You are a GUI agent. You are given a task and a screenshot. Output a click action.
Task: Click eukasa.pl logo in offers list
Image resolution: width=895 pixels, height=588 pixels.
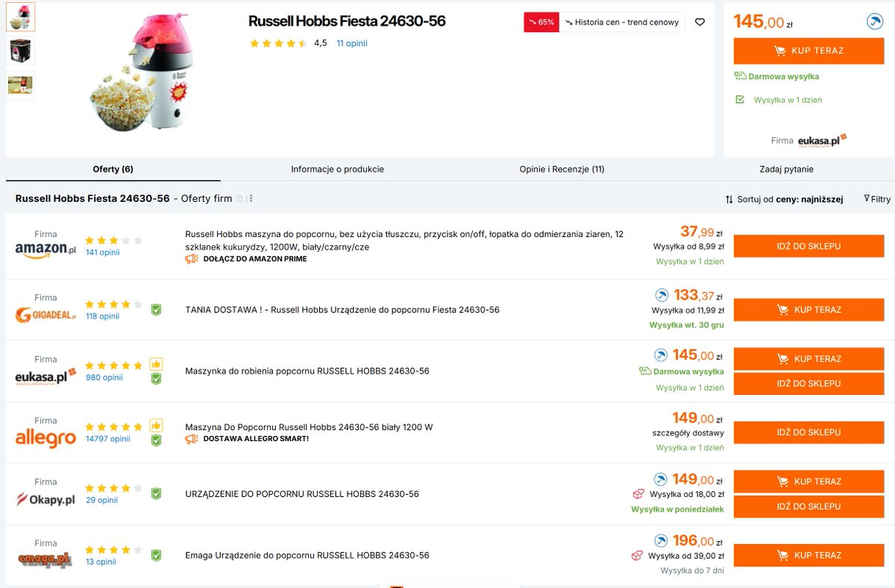click(x=45, y=376)
